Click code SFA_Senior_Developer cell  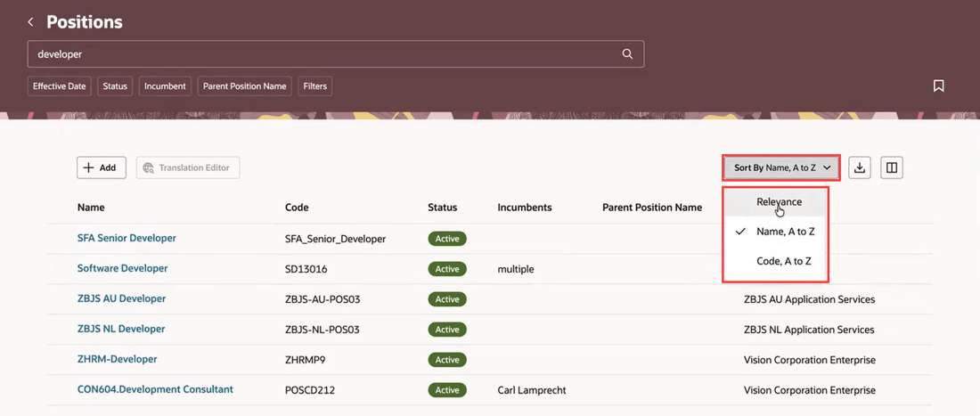point(335,239)
